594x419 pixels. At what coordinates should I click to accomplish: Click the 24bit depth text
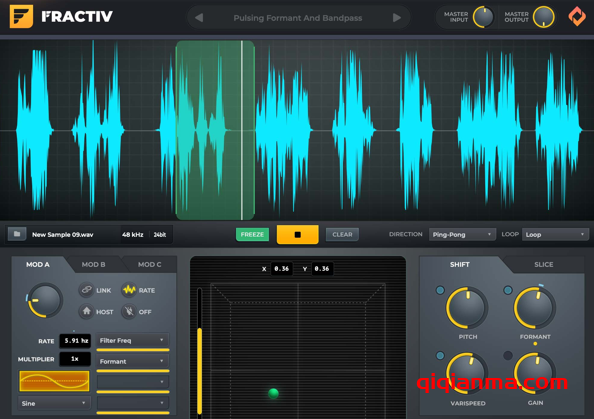pyautogui.click(x=160, y=235)
